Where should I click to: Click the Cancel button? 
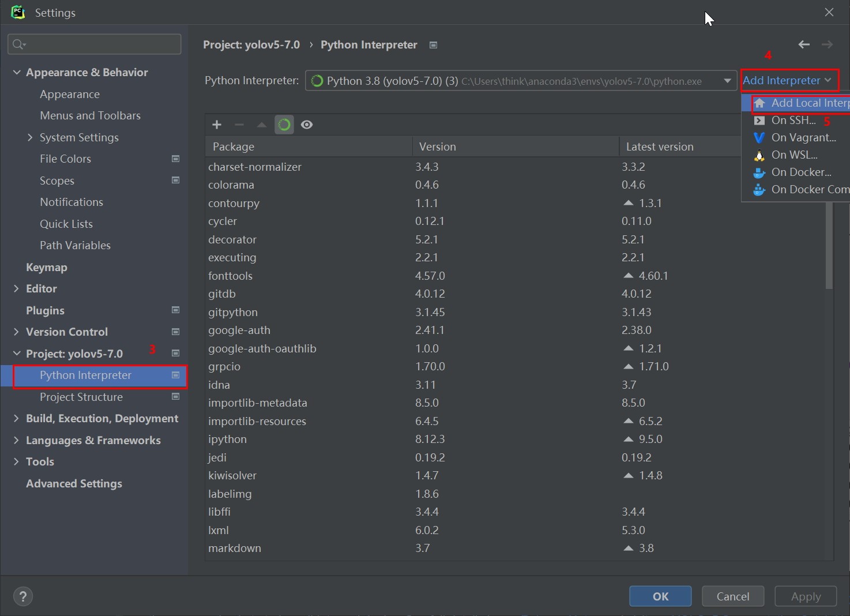pyautogui.click(x=733, y=596)
